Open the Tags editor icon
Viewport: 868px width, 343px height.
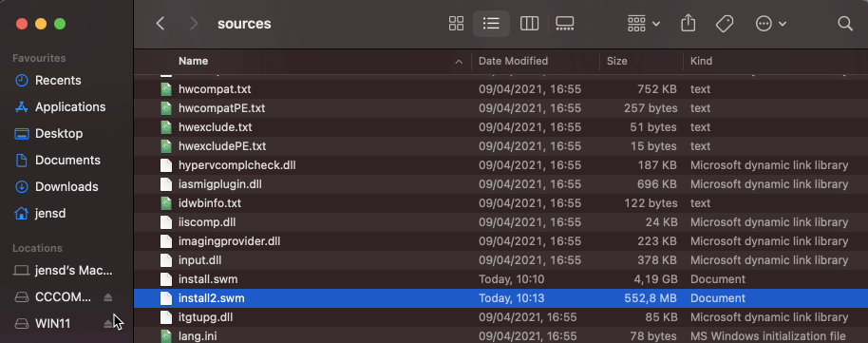[724, 23]
